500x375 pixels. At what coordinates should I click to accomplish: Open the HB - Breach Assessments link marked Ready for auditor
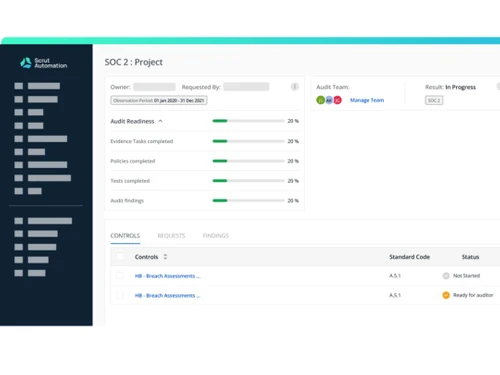coord(167,295)
